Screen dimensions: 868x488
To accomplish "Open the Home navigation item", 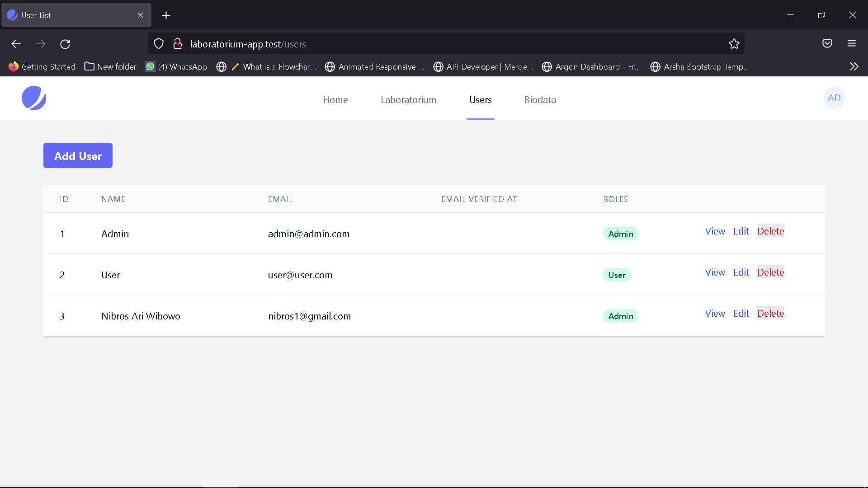I will pos(335,99).
